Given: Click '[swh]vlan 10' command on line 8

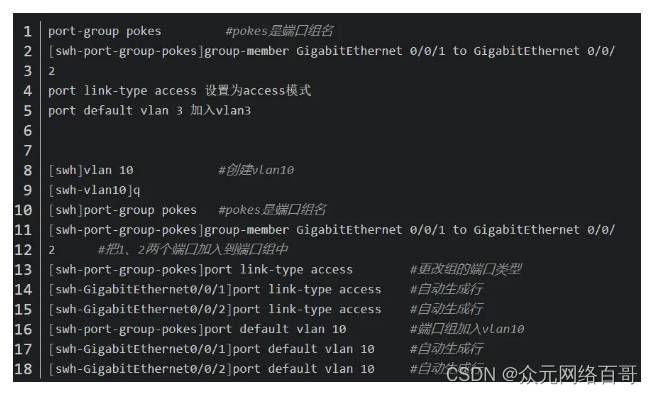Looking at the screenshot, I should tap(91, 170).
